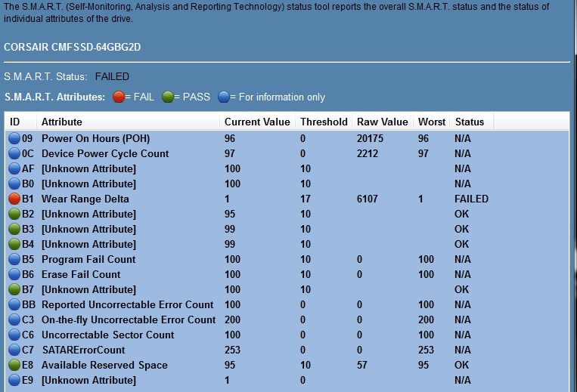577x392 pixels.
Task: Click the red FAIL legend icon
Action: (119, 97)
